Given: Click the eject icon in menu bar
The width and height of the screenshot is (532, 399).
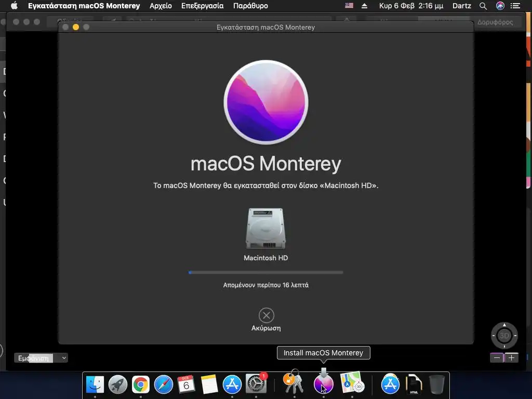Looking at the screenshot, I should (x=364, y=6).
